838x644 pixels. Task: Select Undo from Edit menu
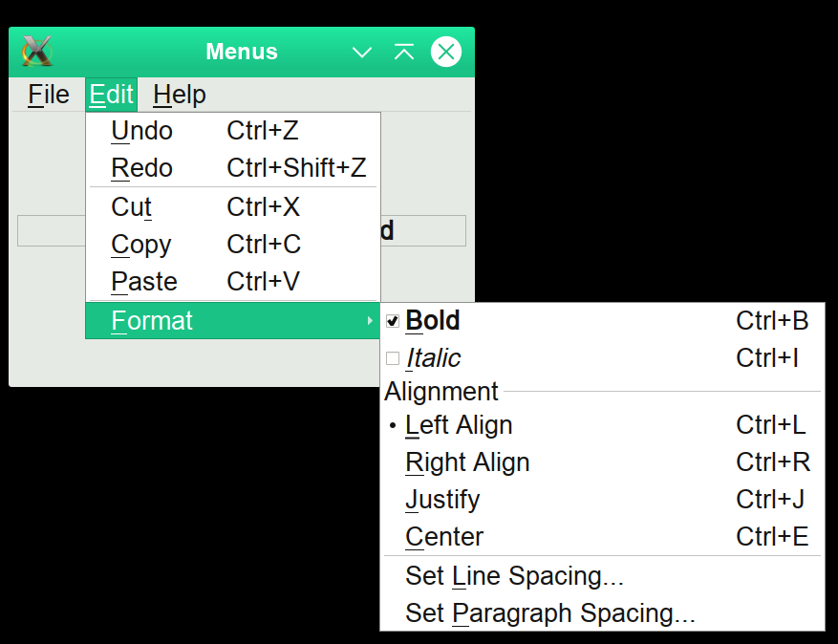pos(142,131)
